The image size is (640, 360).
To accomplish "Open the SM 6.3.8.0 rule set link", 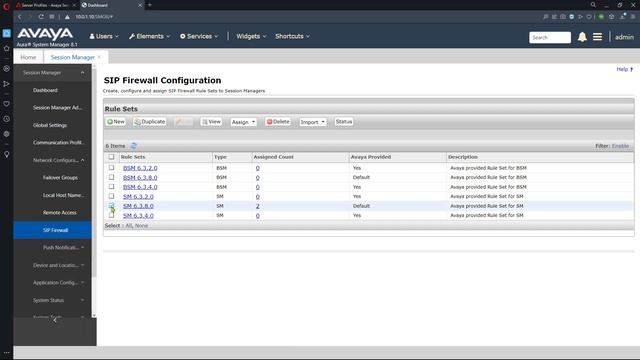I will coord(138,206).
